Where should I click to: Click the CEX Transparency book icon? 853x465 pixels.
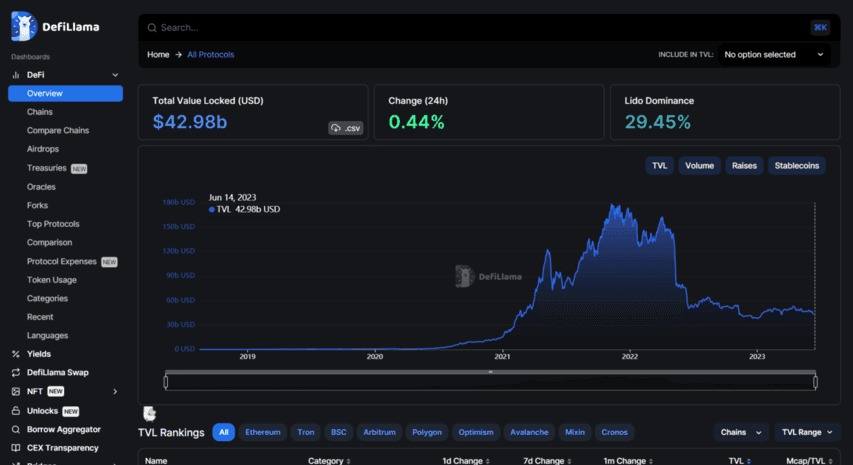pos(16,448)
